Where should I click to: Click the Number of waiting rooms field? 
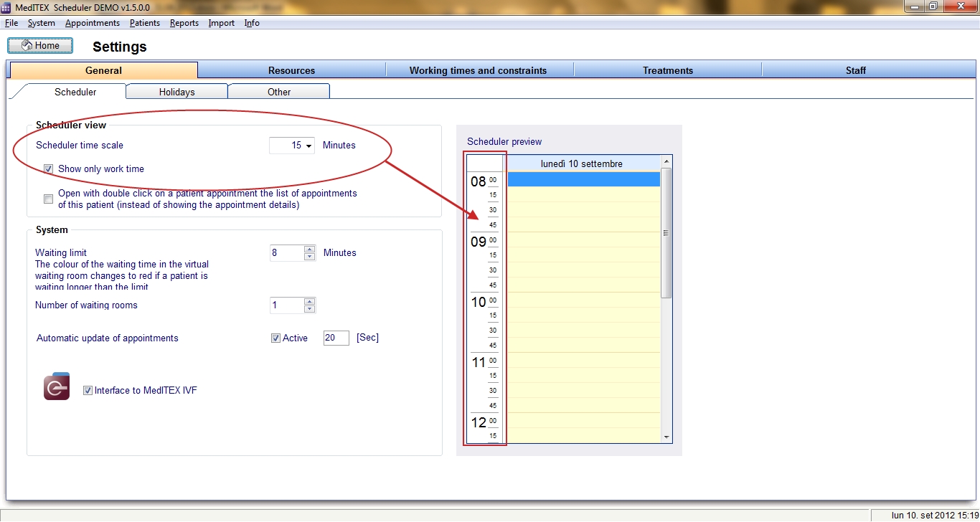(x=287, y=305)
